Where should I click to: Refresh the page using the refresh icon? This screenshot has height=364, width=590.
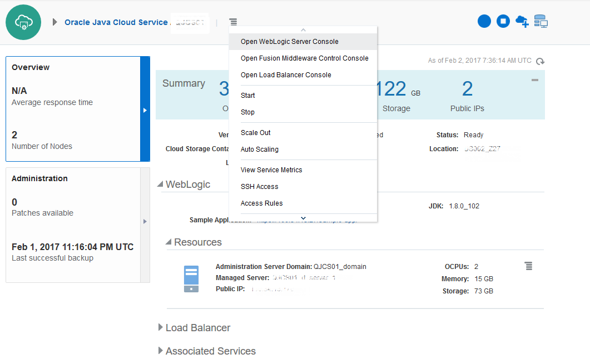pyautogui.click(x=541, y=61)
